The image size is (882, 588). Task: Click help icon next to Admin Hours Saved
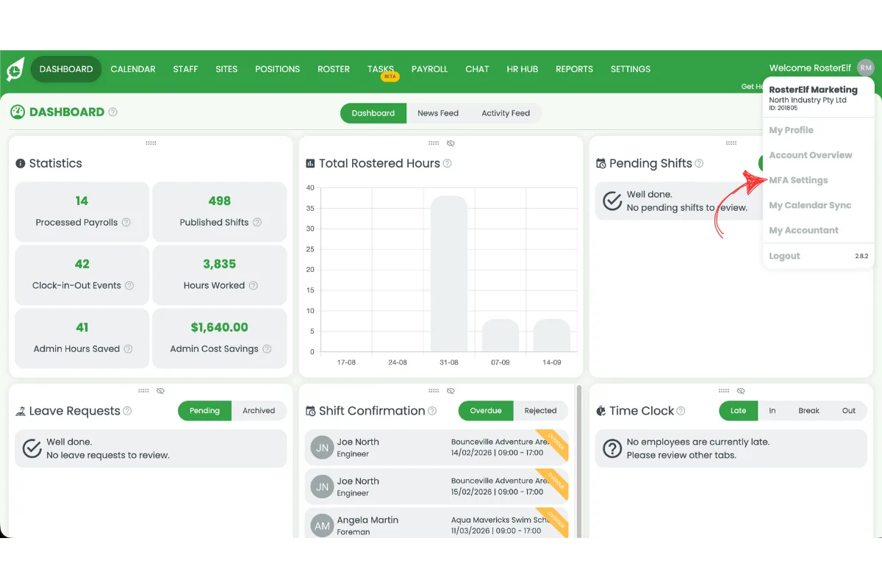pyautogui.click(x=128, y=349)
